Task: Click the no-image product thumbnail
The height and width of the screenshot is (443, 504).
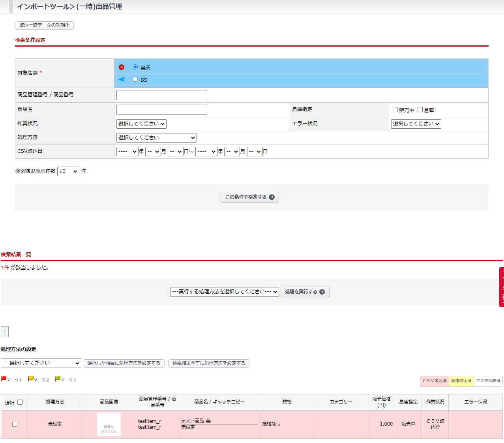Action: pos(109,424)
